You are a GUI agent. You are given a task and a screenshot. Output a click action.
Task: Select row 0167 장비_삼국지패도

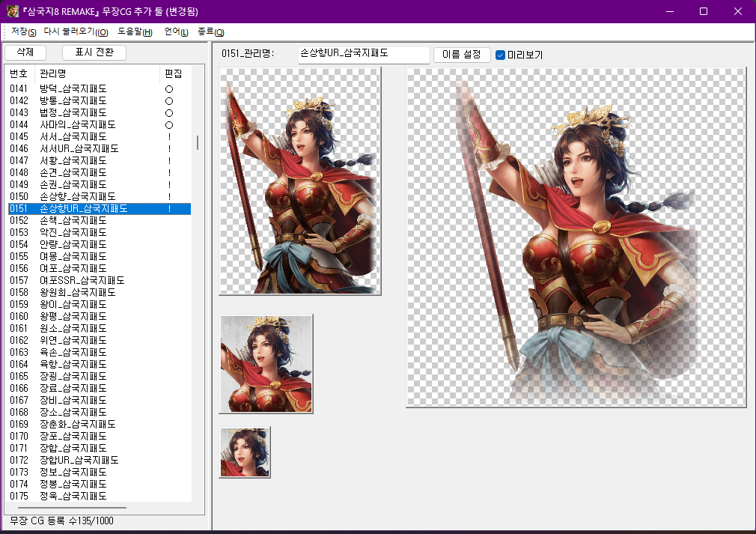point(100,400)
